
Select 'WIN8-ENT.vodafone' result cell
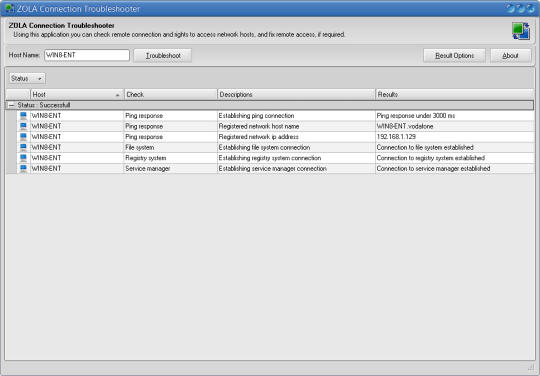pos(455,126)
